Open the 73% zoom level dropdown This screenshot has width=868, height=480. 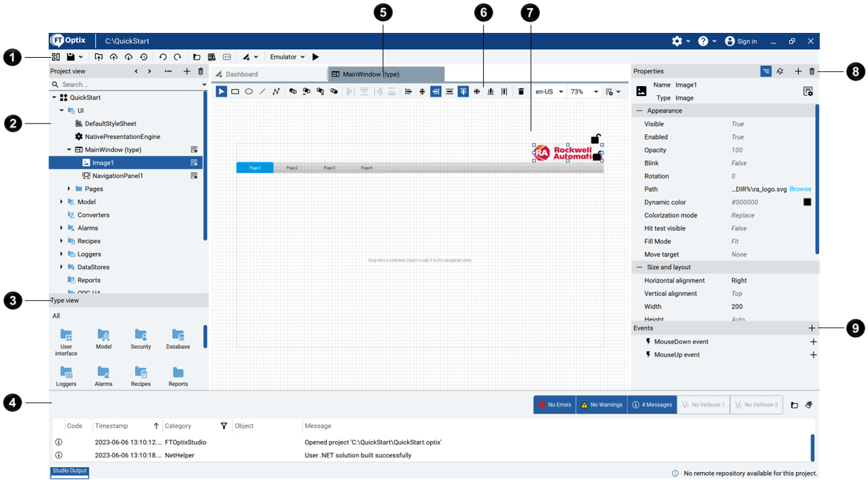point(584,92)
